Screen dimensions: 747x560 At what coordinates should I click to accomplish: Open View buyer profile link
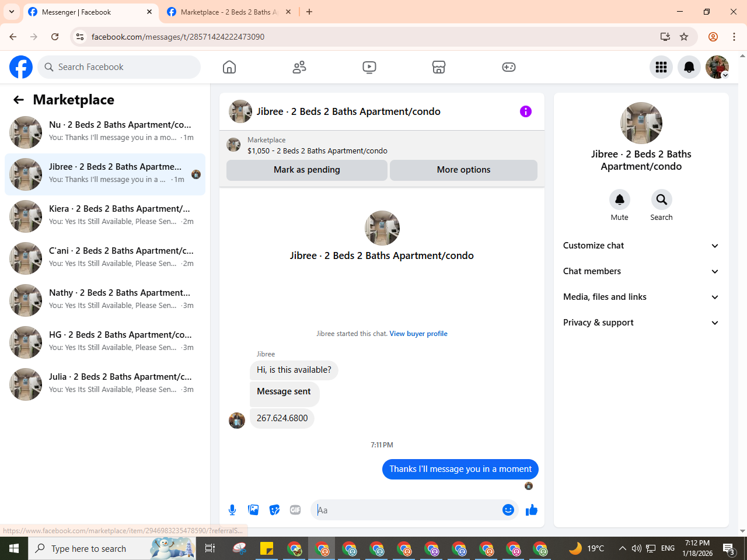pyautogui.click(x=418, y=334)
